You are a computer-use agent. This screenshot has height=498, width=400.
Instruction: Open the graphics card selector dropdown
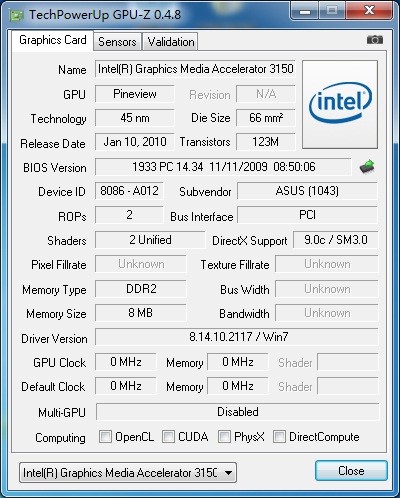coord(128,473)
